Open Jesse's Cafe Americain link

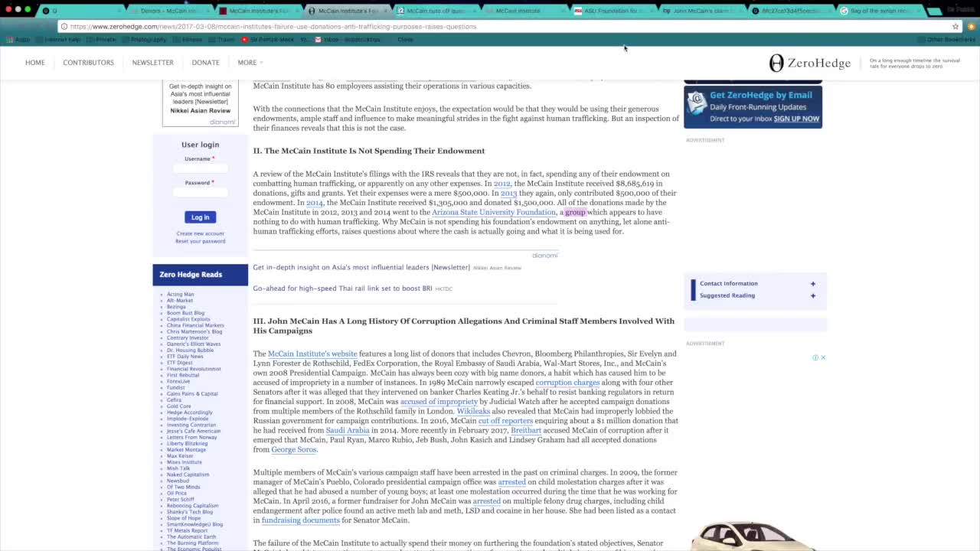point(194,431)
